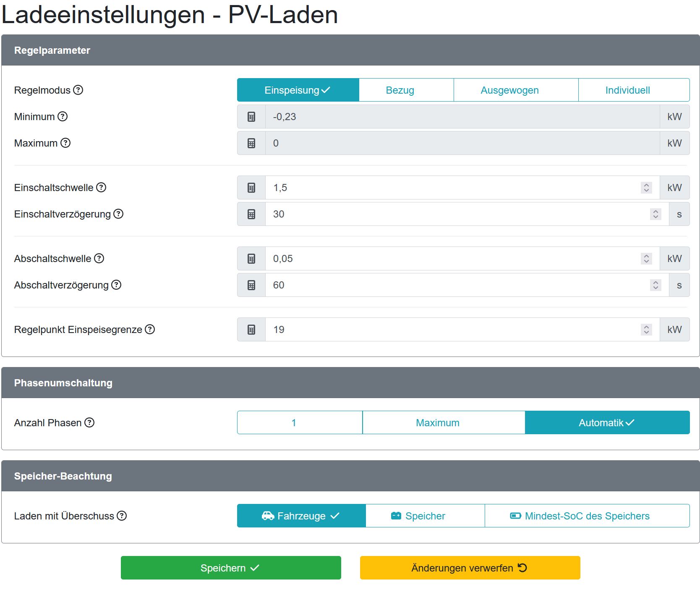
Task: Select Einspeisung control mode
Action: pyautogui.click(x=298, y=90)
